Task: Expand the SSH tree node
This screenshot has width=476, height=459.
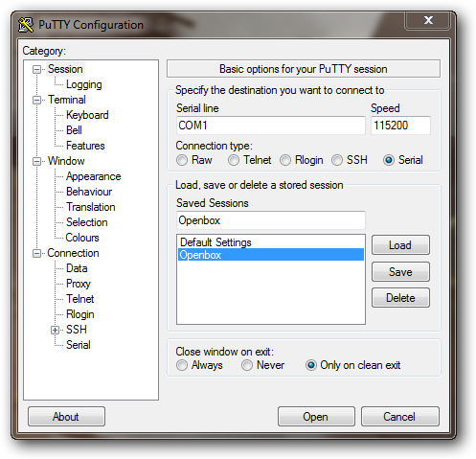Action: (56, 330)
